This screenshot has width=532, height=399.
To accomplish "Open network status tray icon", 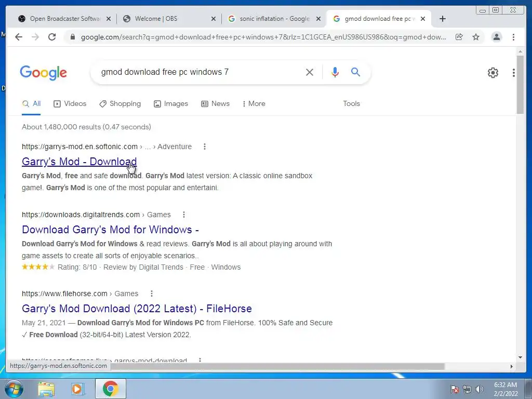I will [x=467, y=389].
